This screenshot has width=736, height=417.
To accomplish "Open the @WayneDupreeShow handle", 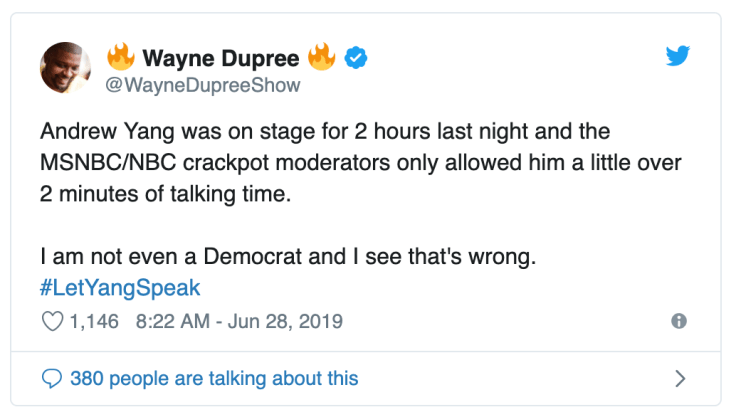I will pyautogui.click(x=203, y=85).
